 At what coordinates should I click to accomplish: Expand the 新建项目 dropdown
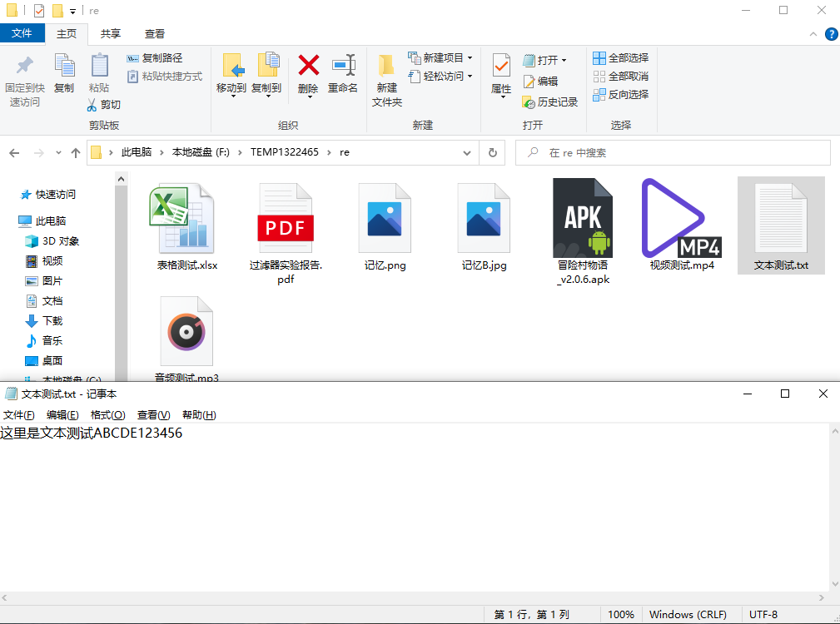[x=469, y=58]
